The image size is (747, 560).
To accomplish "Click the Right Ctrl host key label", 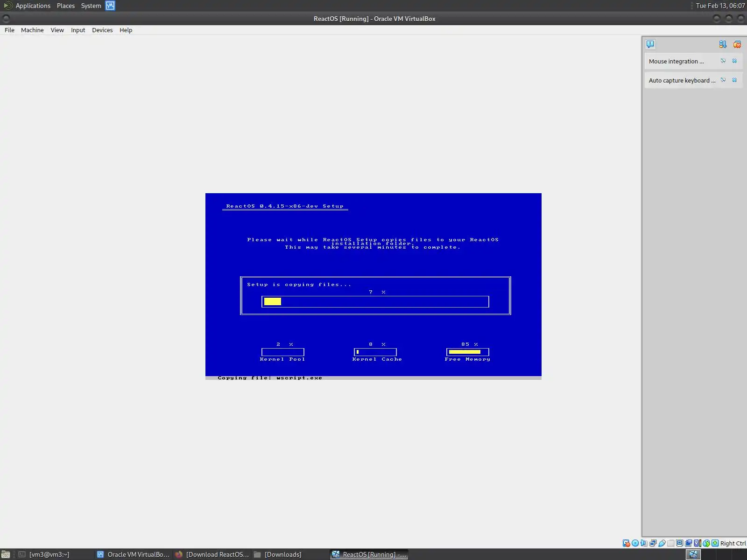I will [x=733, y=544].
